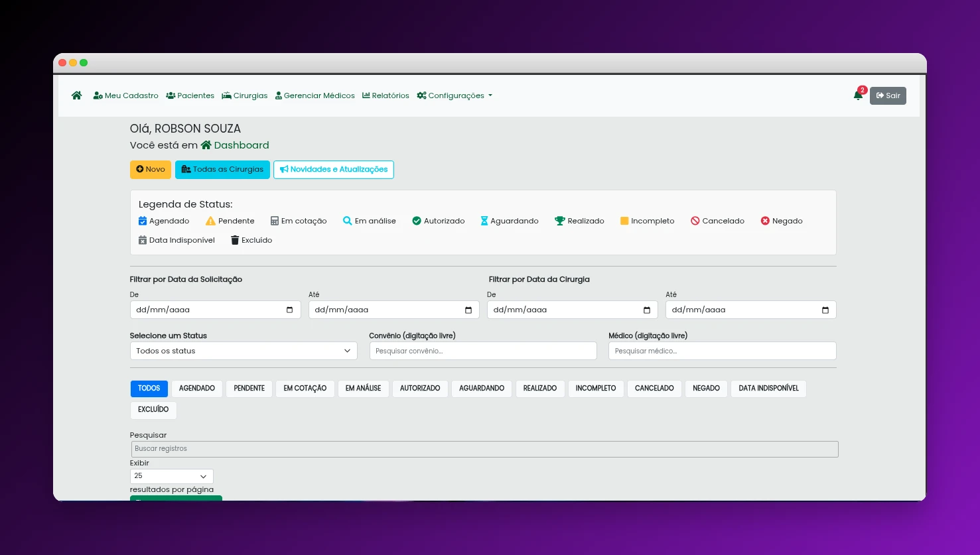Open calendar picker for Cirurgia 'Até' date
980x555 pixels.
pyautogui.click(x=825, y=310)
